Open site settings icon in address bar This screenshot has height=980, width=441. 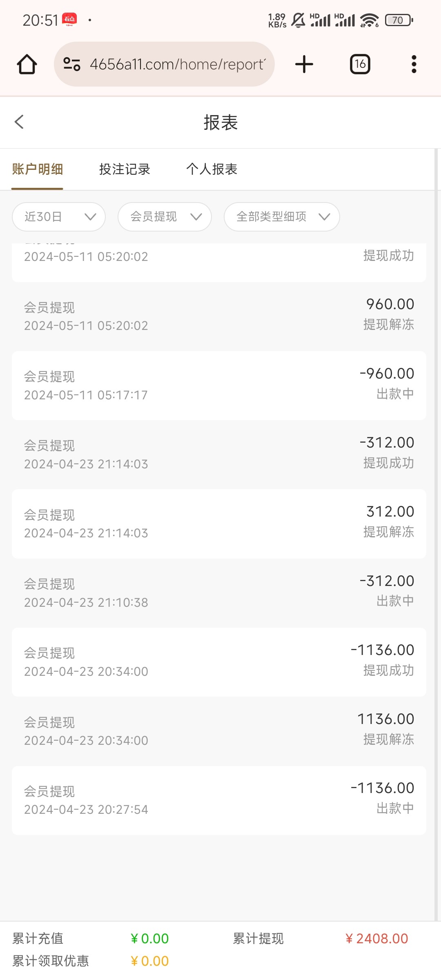(72, 64)
